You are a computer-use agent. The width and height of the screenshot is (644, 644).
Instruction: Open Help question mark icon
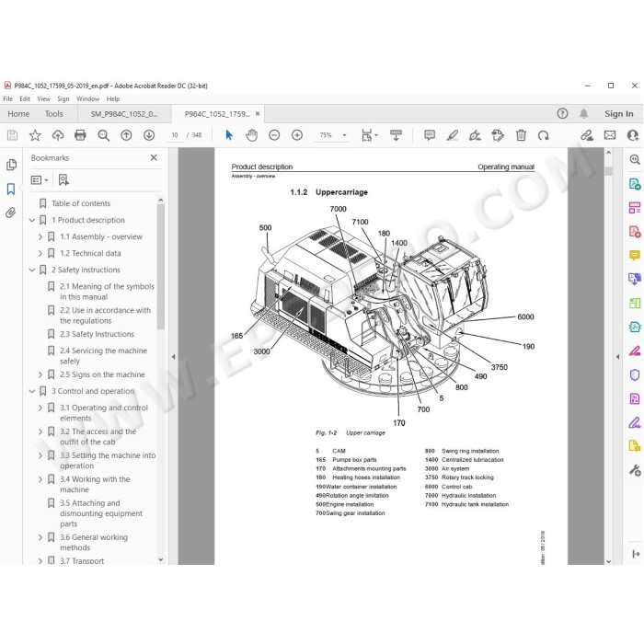[562, 113]
